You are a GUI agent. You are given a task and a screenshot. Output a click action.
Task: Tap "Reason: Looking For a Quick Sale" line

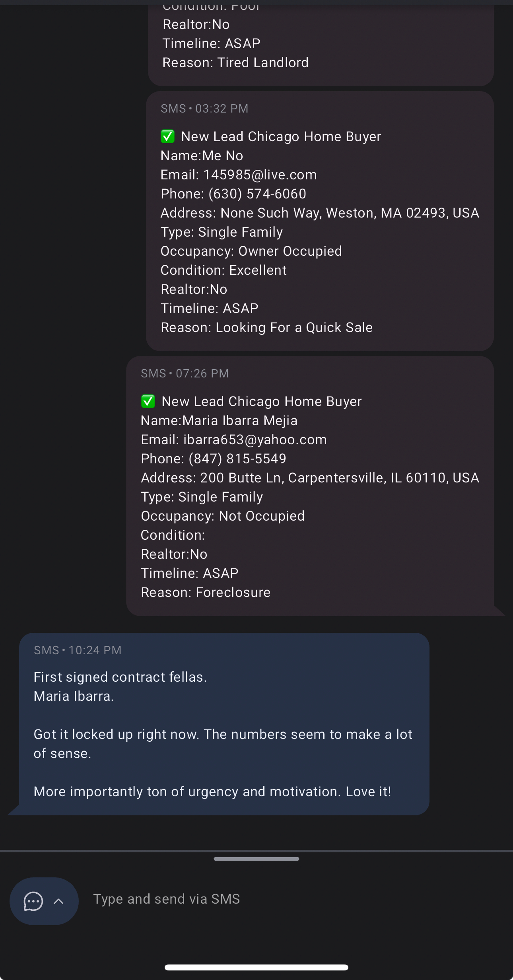click(266, 328)
